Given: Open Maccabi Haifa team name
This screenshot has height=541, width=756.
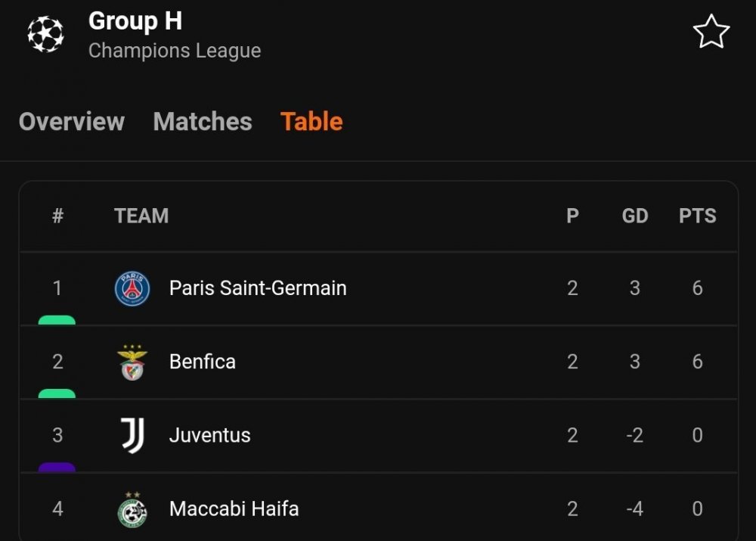Looking at the screenshot, I should click(234, 508).
